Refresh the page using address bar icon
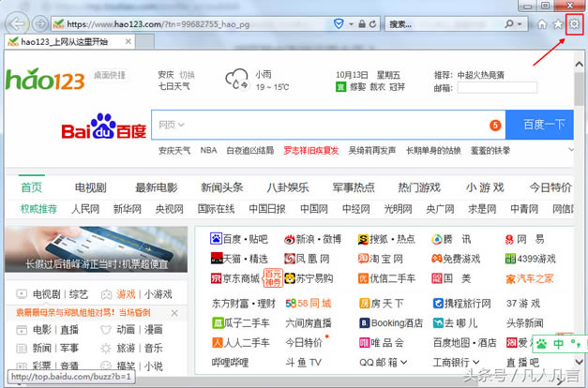 pos(371,22)
